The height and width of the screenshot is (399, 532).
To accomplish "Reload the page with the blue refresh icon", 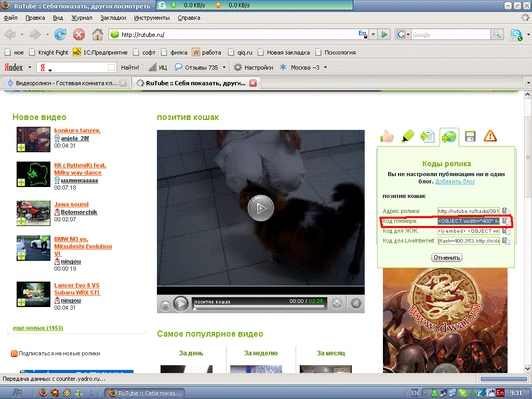I will click(60, 34).
